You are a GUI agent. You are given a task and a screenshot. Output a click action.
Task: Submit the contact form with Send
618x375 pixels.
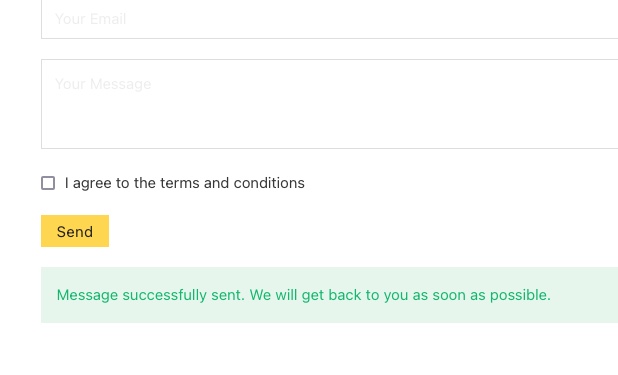75,231
